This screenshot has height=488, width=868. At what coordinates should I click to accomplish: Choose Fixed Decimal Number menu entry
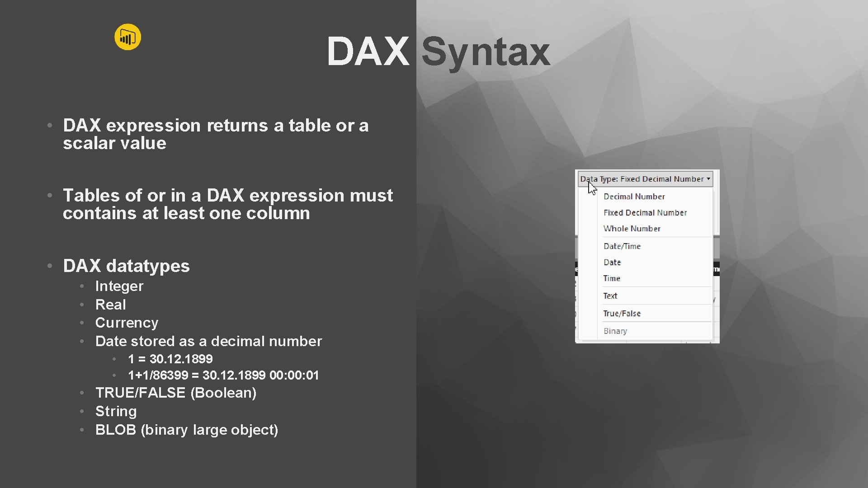645,213
